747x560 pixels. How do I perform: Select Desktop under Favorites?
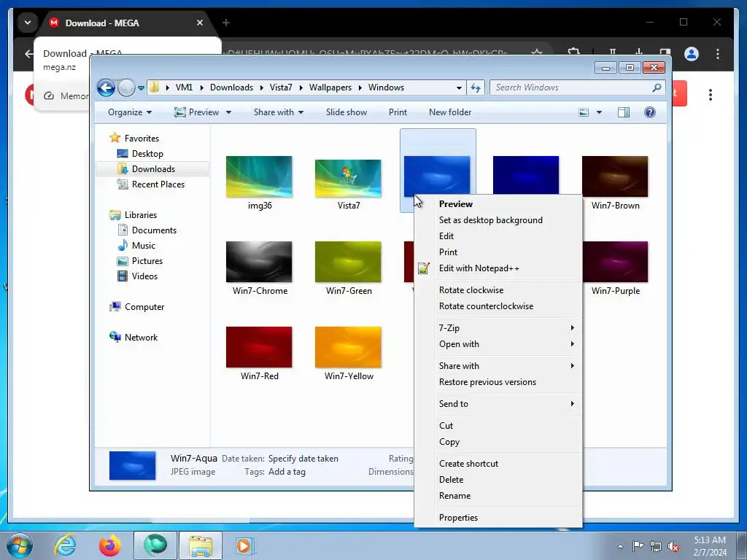pyautogui.click(x=147, y=154)
